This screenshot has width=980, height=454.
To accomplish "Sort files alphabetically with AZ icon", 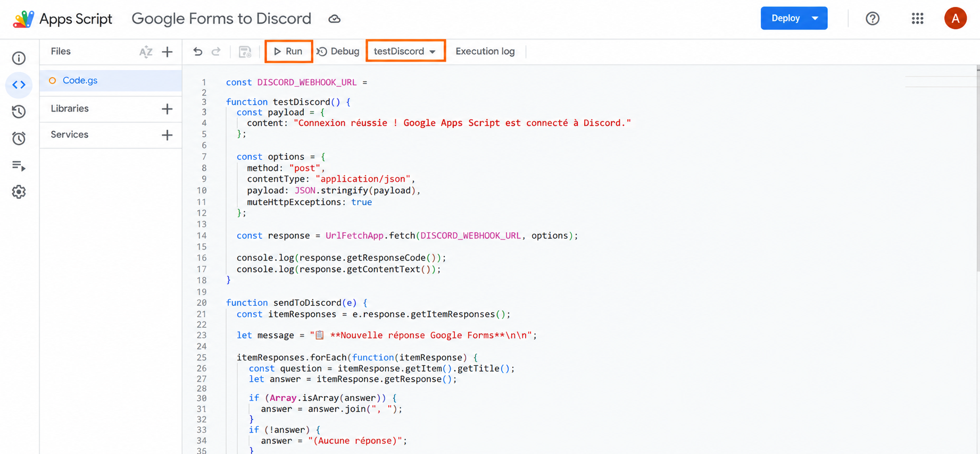I will point(146,52).
